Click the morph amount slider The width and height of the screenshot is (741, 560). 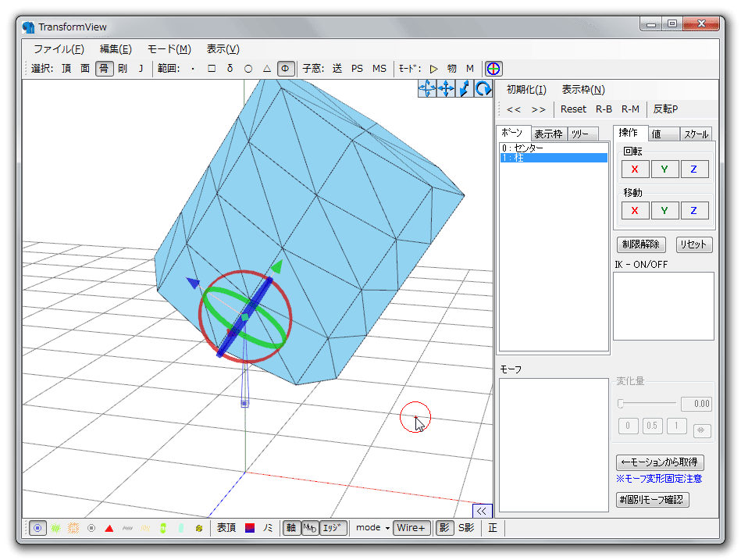647,404
